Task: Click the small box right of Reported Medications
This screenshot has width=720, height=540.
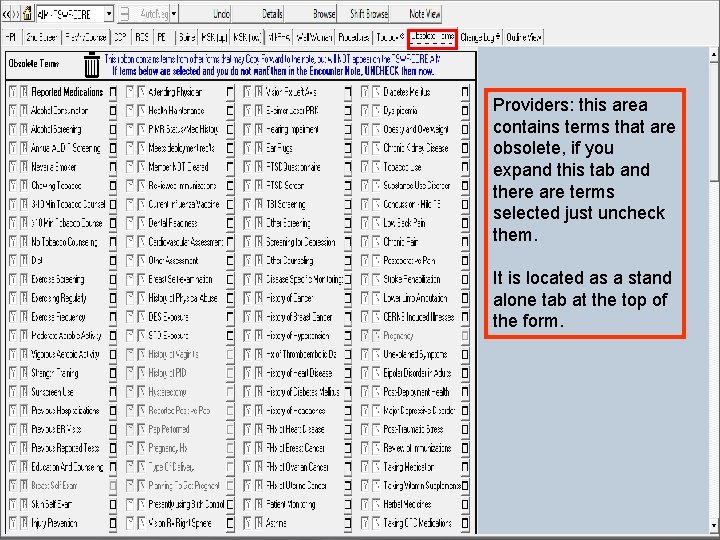Action: [x=113, y=92]
